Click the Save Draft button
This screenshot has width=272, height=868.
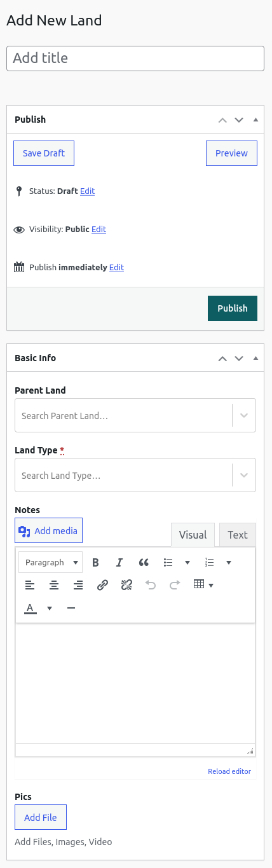(x=44, y=153)
